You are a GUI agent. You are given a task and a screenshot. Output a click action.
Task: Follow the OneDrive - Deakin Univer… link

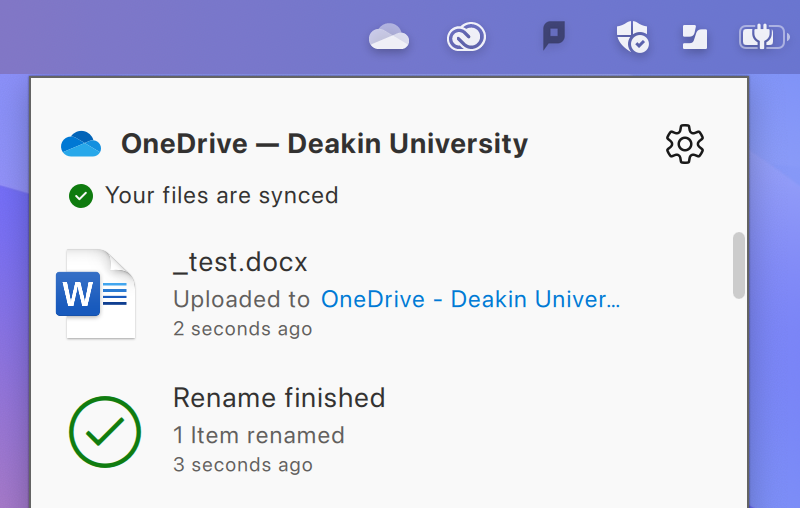[470, 299]
